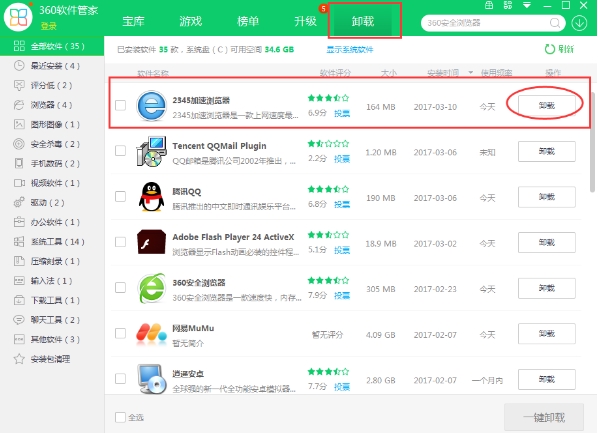Select 其他软件 (3) category
The height and width of the screenshot is (433, 598).
pos(52,340)
